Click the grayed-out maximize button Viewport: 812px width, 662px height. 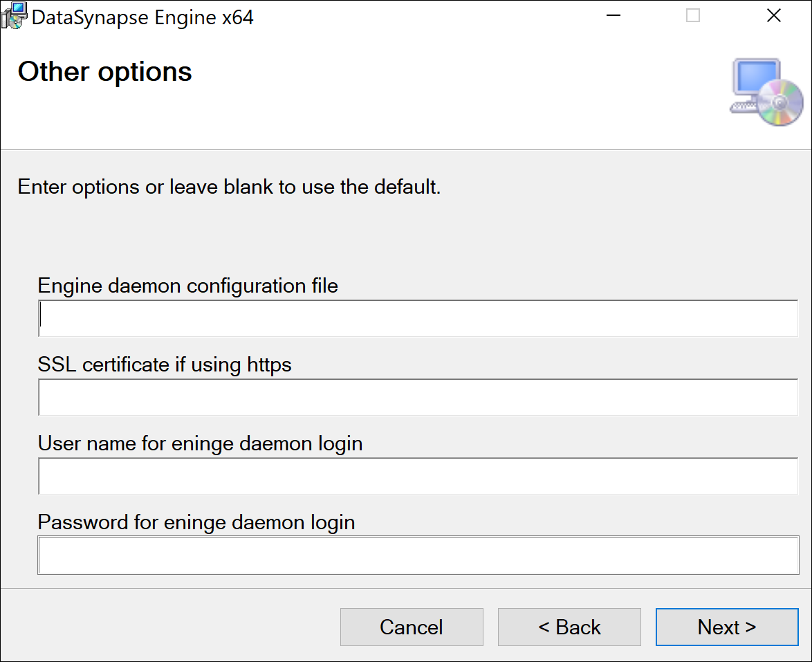click(x=692, y=16)
